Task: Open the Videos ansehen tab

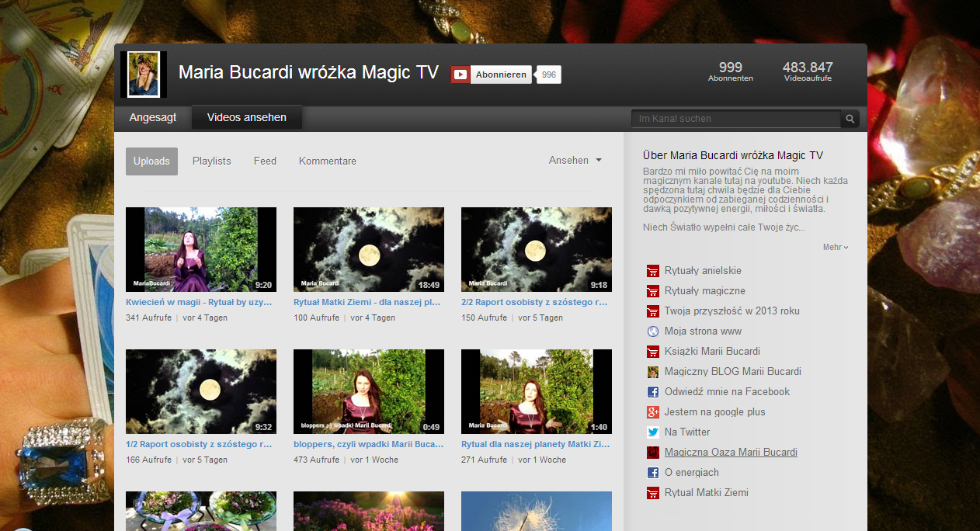Action: [247, 118]
